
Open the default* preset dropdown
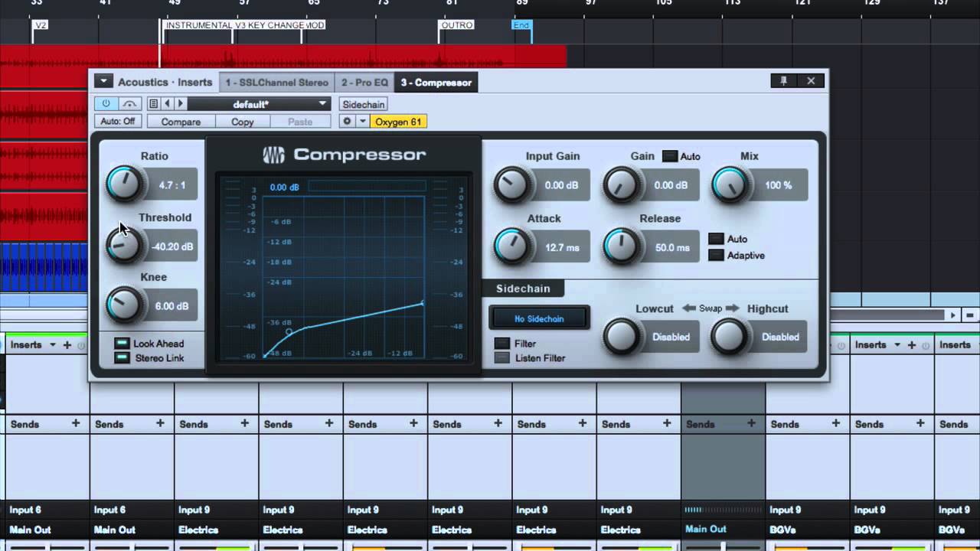(259, 103)
